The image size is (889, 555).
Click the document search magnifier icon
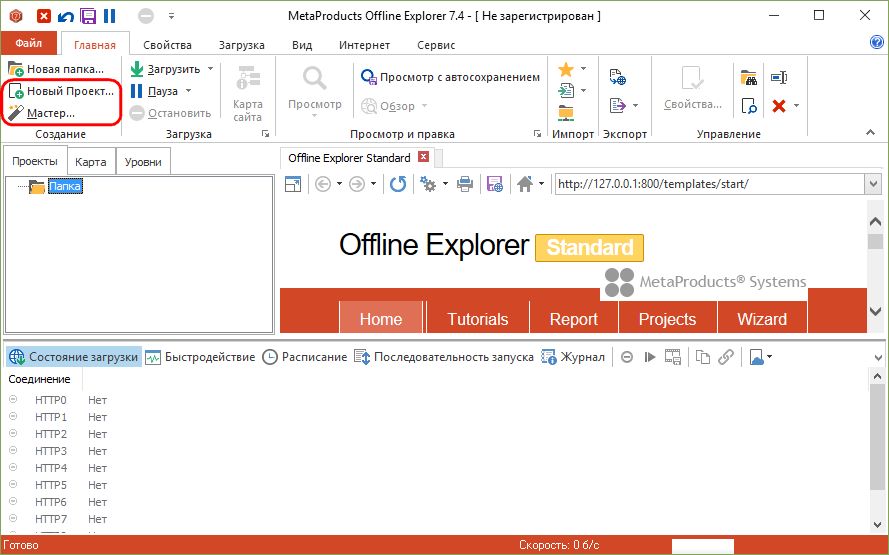coord(749,105)
